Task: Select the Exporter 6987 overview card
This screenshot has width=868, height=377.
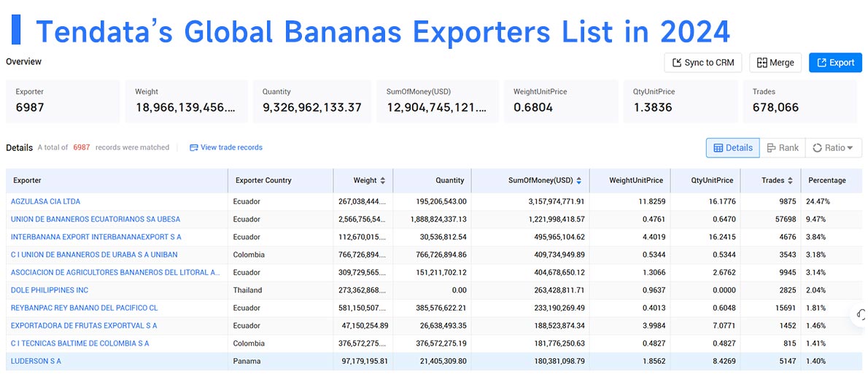Action: 63,101
